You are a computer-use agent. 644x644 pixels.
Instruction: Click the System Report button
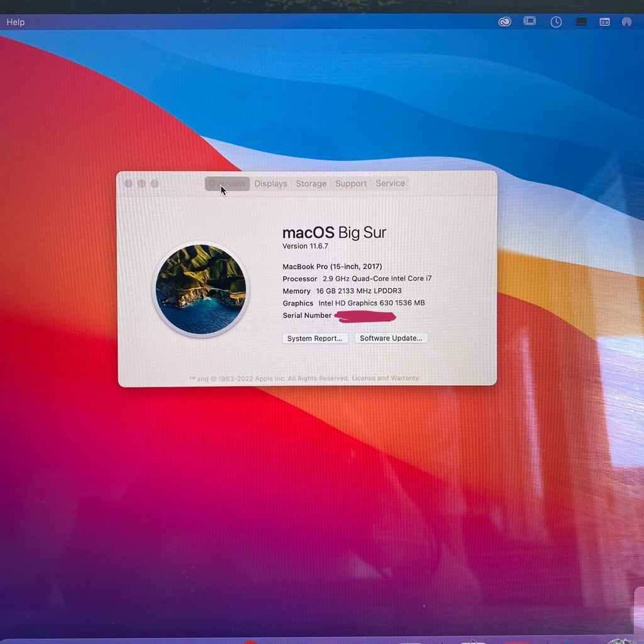[x=314, y=338]
